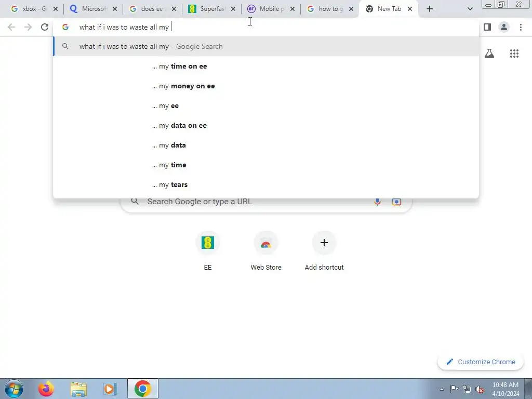Close the 'how to g' tab
The width and height of the screenshot is (532, 399).
point(351,9)
